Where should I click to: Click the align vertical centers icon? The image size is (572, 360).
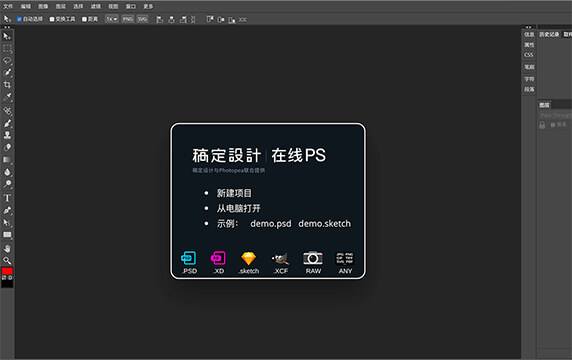click(221, 19)
